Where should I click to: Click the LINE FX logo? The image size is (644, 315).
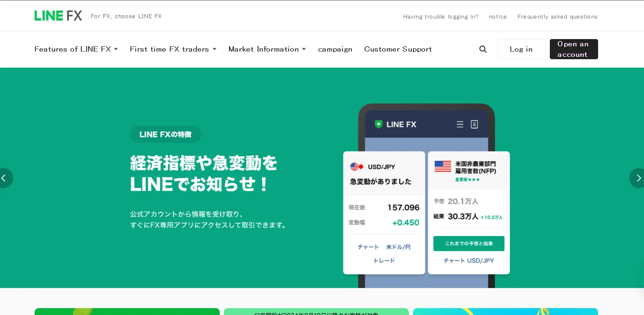pyautogui.click(x=58, y=16)
